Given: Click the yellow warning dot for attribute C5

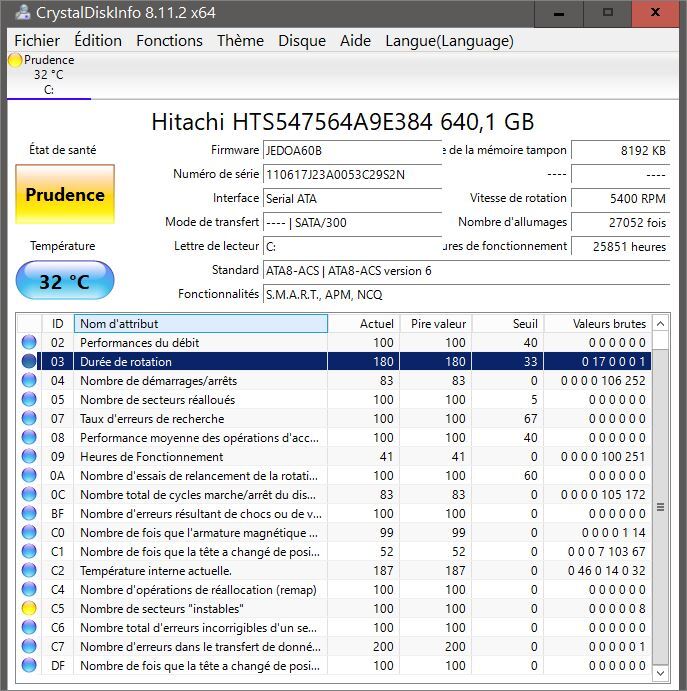Looking at the screenshot, I should [x=29, y=608].
